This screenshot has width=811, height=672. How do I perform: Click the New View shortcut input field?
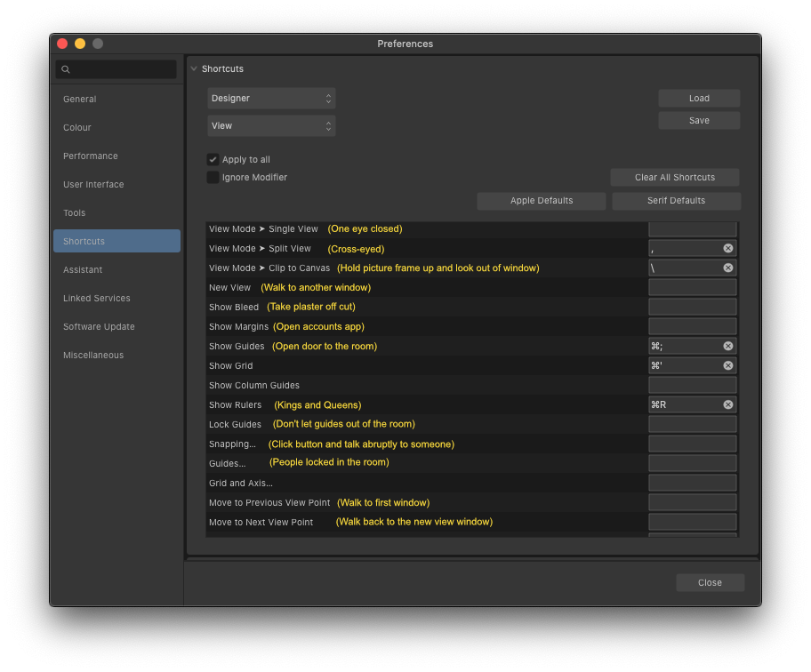[692, 287]
